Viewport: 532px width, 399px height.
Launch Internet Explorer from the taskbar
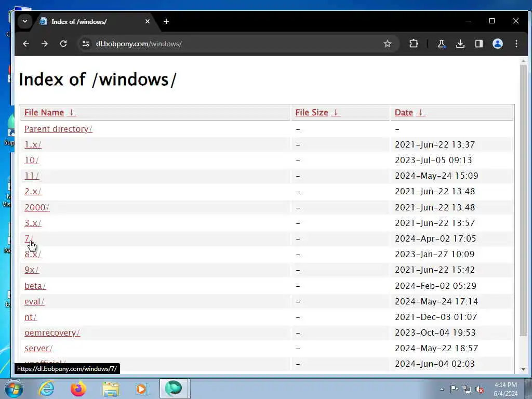[46, 389]
